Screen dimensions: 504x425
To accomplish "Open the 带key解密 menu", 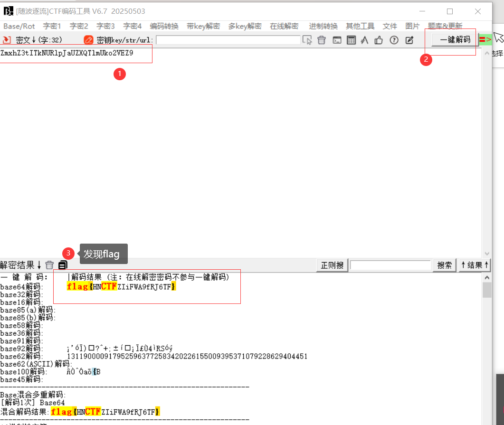I will tap(203, 26).
